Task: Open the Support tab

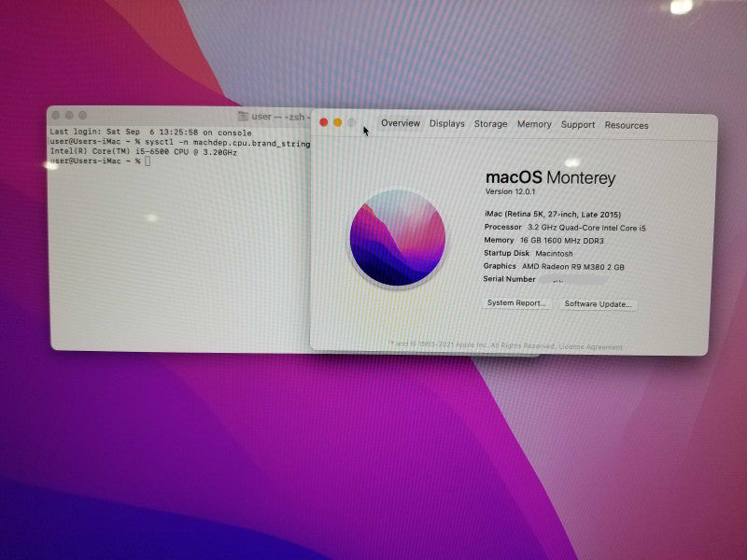Action: pyautogui.click(x=577, y=125)
